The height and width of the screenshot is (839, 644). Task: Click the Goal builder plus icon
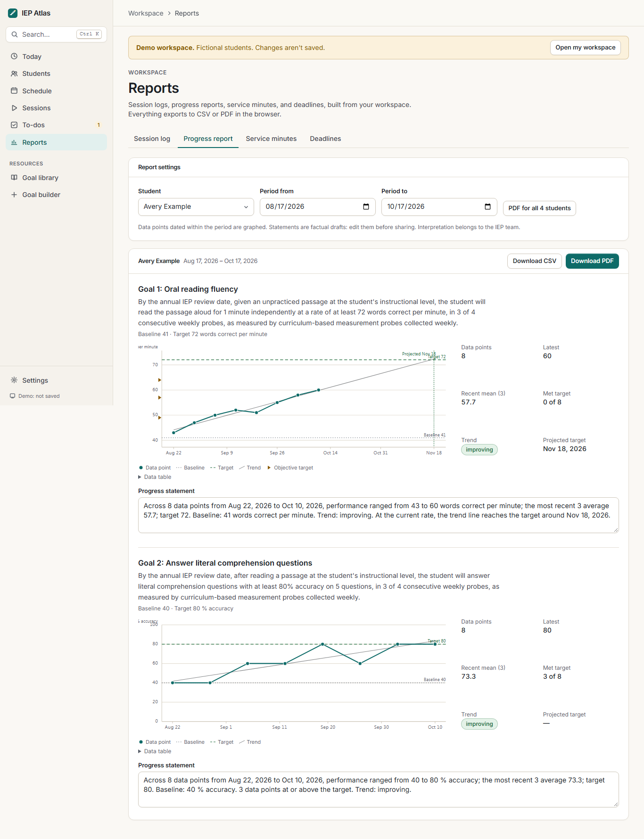click(x=14, y=195)
